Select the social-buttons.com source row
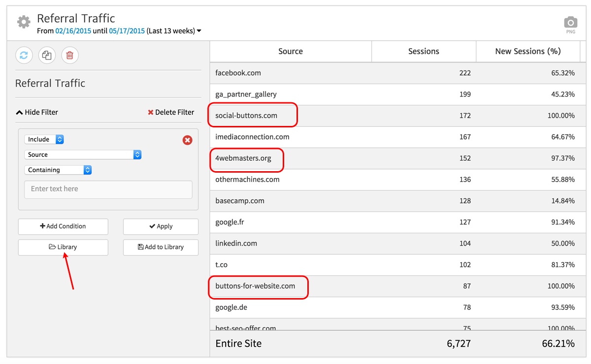The width and height of the screenshot is (591, 364). pyautogui.click(x=253, y=115)
